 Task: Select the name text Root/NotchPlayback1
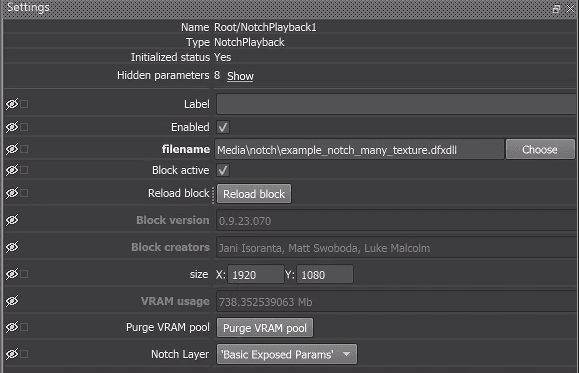265,27
